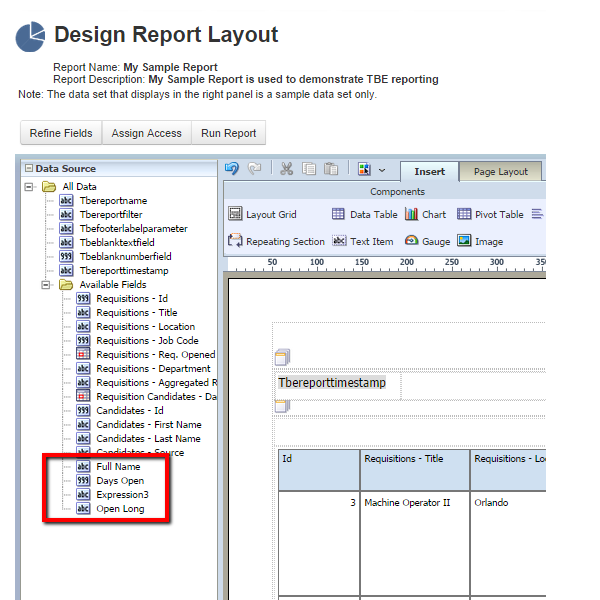Click the Assign Access button
The height and width of the screenshot is (600, 600).
tap(147, 133)
